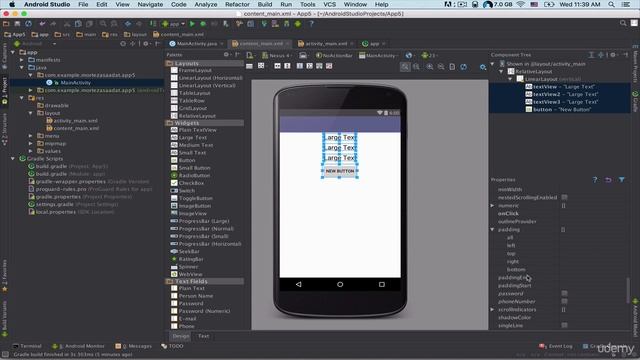Click the Recents square button on the phone preview
The height and width of the screenshot is (360, 640).
pyautogui.click(x=382, y=284)
